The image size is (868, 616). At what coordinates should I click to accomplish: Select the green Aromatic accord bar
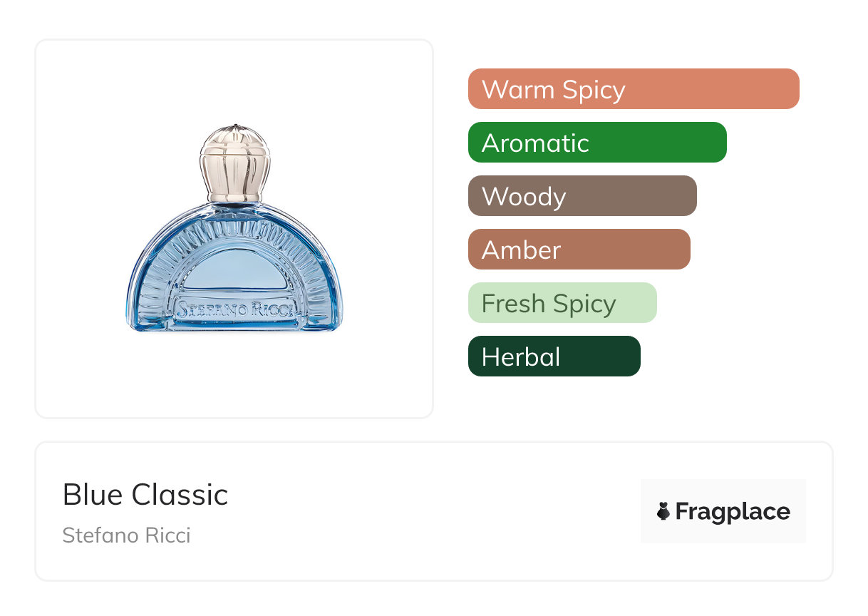tap(597, 143)
